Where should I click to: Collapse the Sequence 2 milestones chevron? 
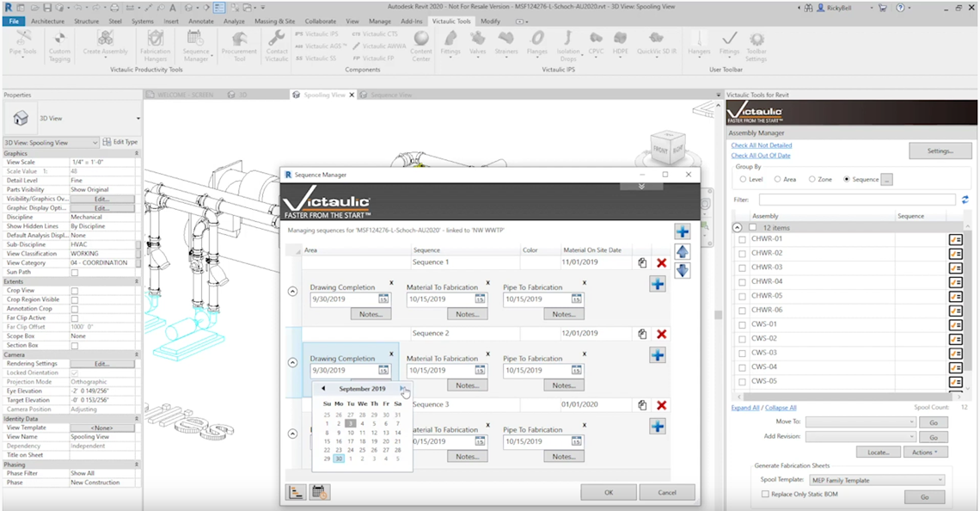tap(292, 363)
